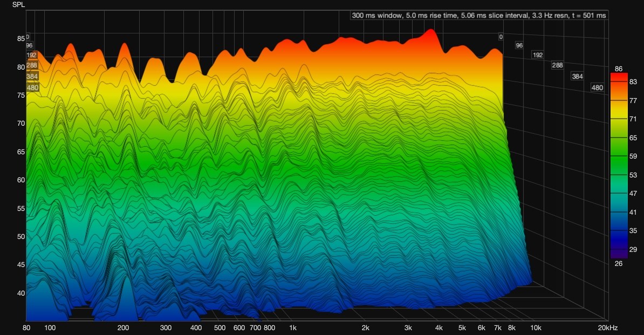Select the 45 dB SPL axis label

tap(21, 265)
